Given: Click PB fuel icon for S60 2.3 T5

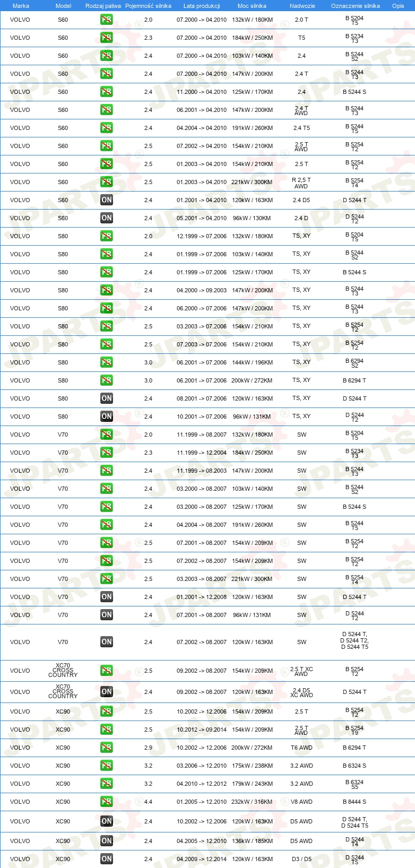Looking at the screenshot, I should coord(106,38).
